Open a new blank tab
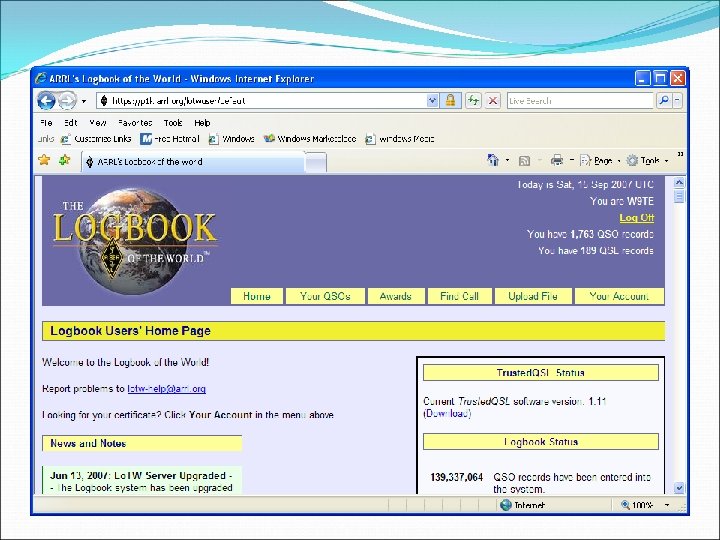This screenshot has height=540, width=720. (315, 163)
